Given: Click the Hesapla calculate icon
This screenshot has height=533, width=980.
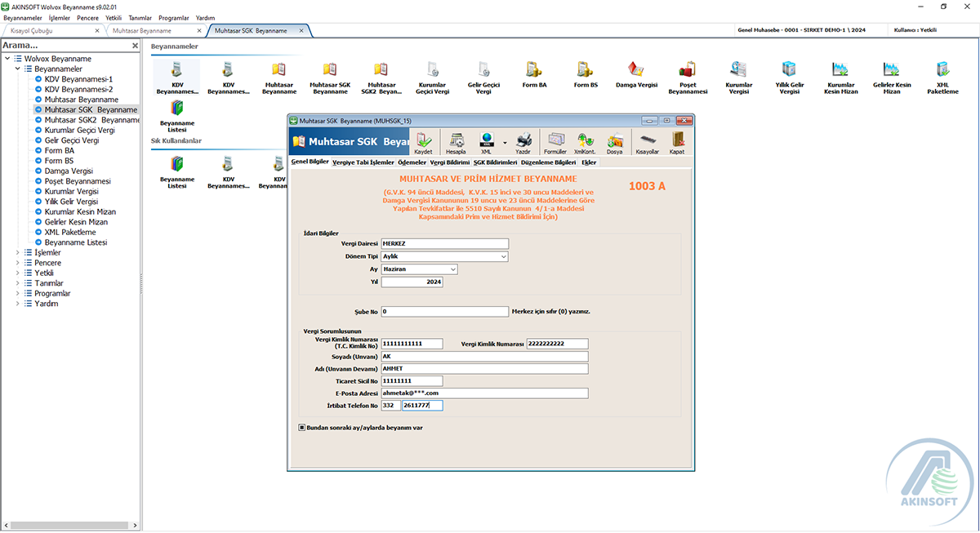Looking at the screenshot, I should (456, 142).
